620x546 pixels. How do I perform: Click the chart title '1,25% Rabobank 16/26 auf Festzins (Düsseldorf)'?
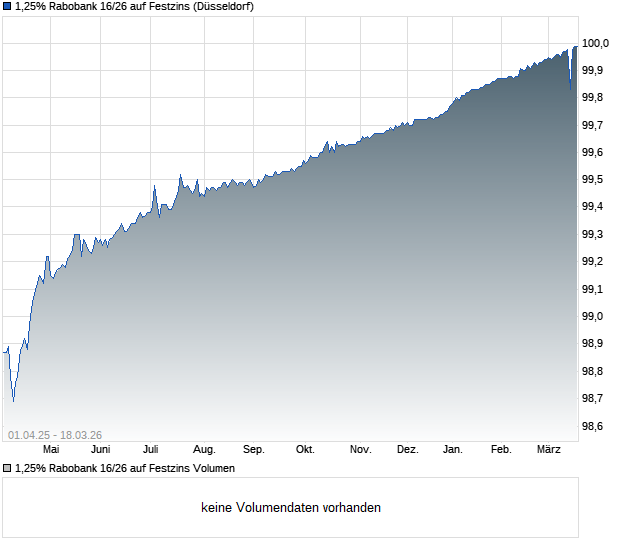133,7
